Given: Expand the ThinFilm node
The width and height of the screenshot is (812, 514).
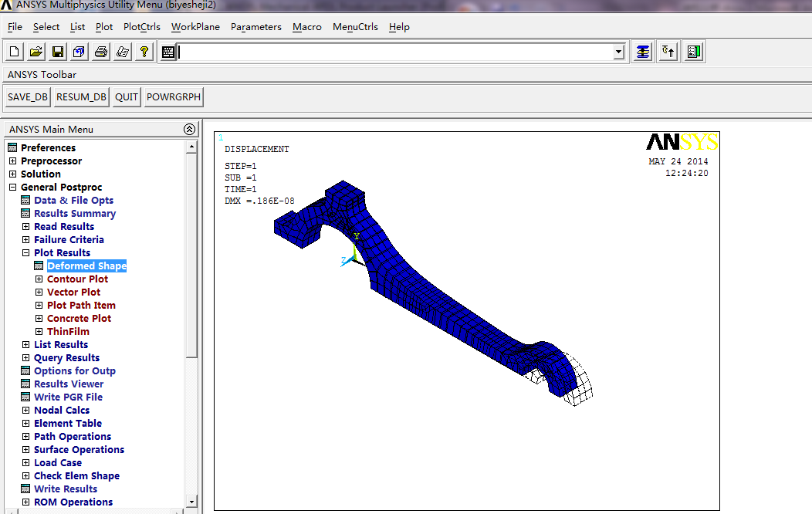Looking at the screenshot, I should click(39, 331).
